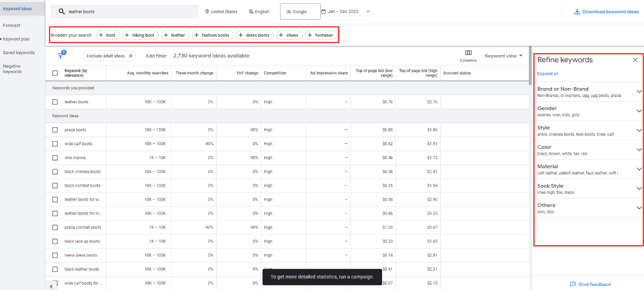Remove the Exclude adult ideas filter
Viewport: 644px width, 290px height.
[131, 56]
